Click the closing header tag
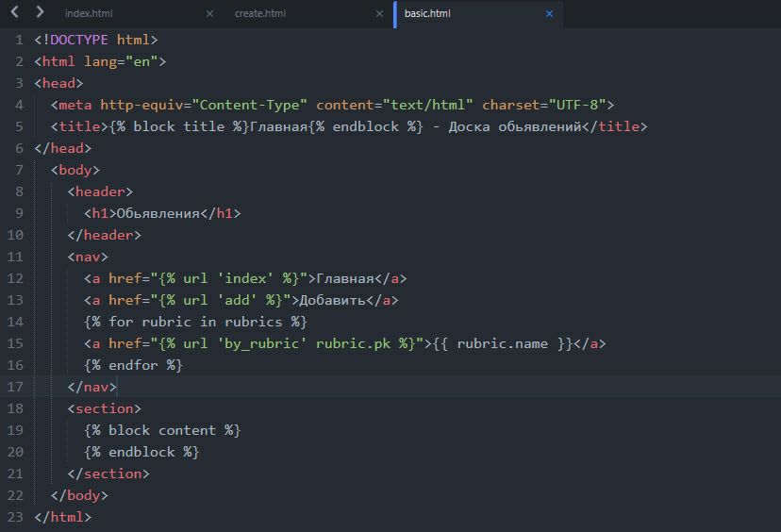The width and height of the screenshot is (781, 532). tap(104, 235)
